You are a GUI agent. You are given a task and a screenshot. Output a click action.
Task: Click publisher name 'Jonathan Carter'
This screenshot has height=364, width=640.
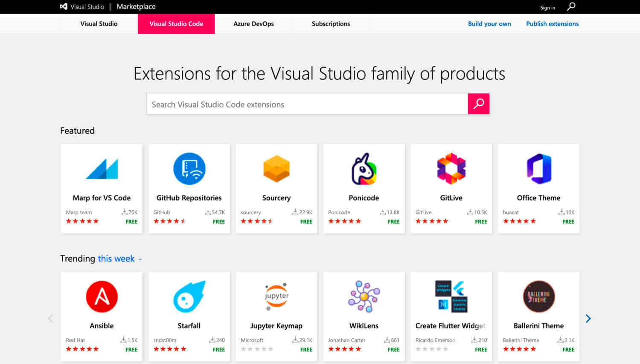click(346, 340)
